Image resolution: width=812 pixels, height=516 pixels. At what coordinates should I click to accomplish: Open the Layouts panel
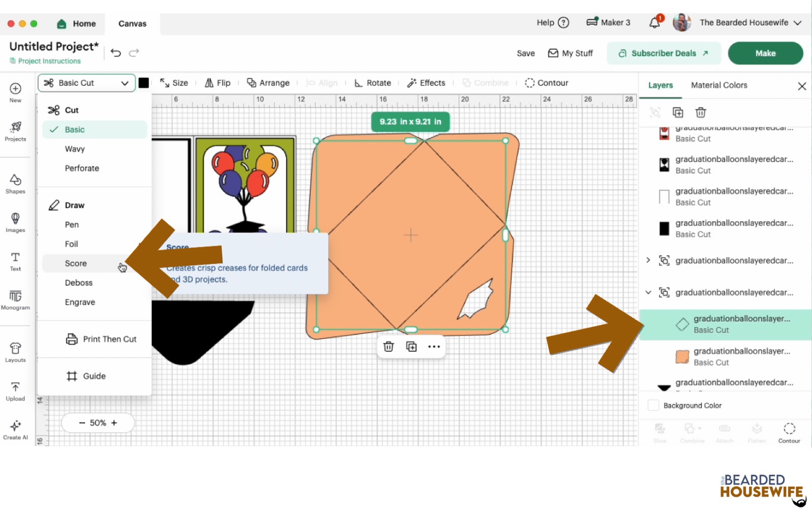click(15, 353)
